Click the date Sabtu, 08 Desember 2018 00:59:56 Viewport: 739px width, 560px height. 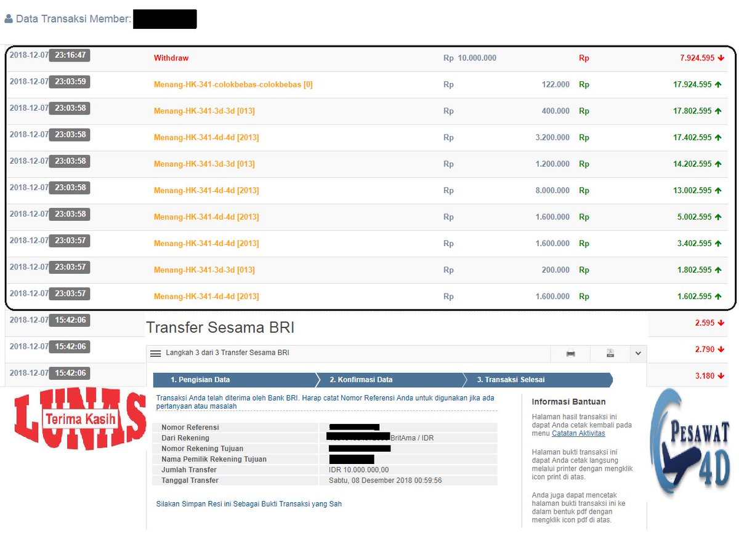pos(385,480)
